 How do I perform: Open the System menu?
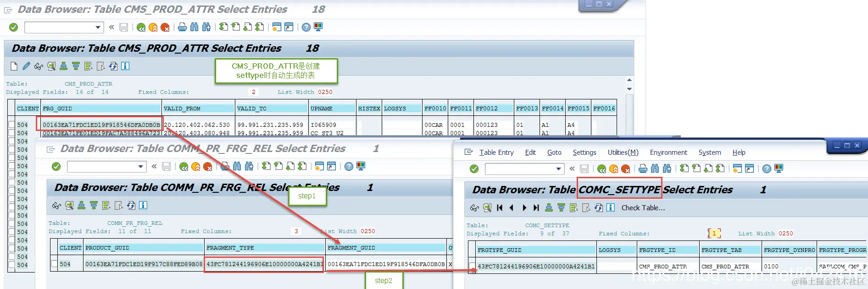pos(710,153)
